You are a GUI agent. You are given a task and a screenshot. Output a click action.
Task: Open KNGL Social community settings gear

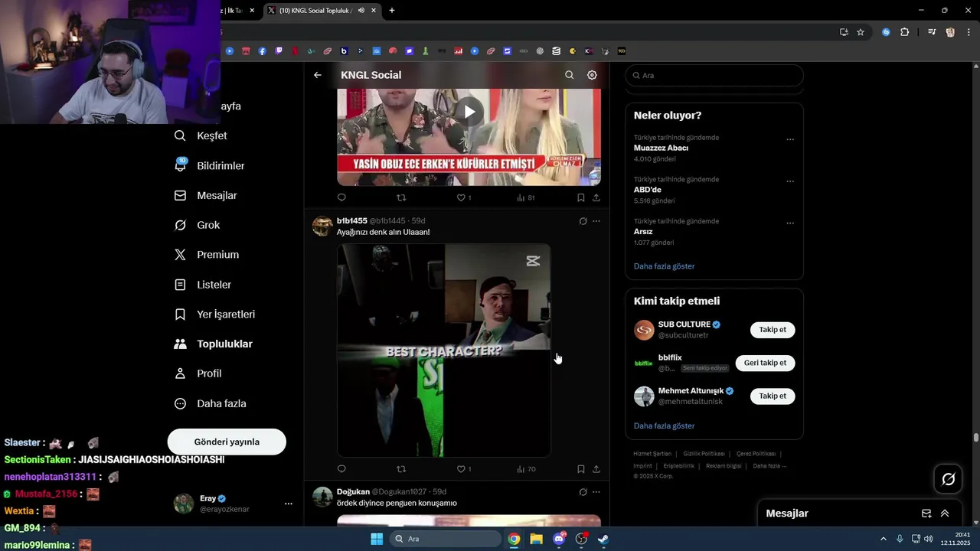592,75
